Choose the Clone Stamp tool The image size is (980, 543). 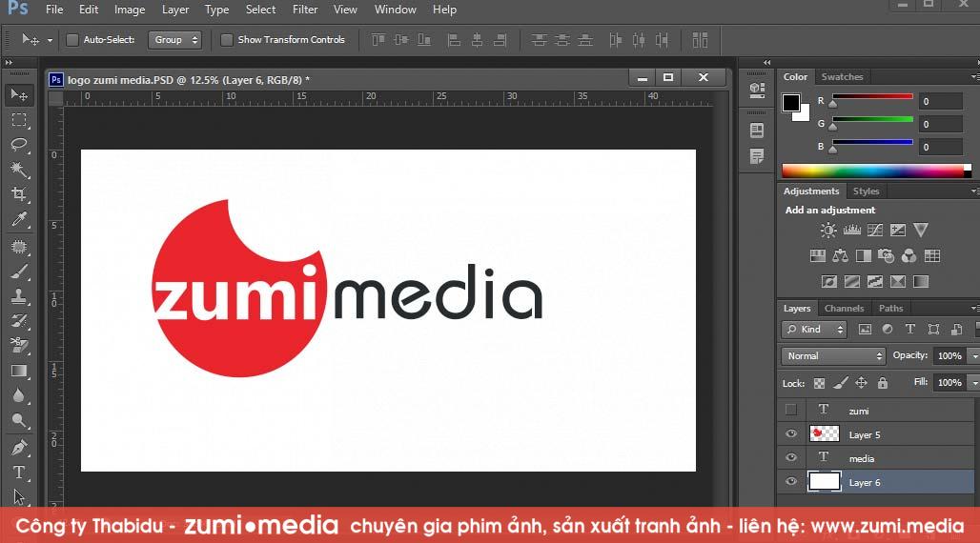click(19, 296)
